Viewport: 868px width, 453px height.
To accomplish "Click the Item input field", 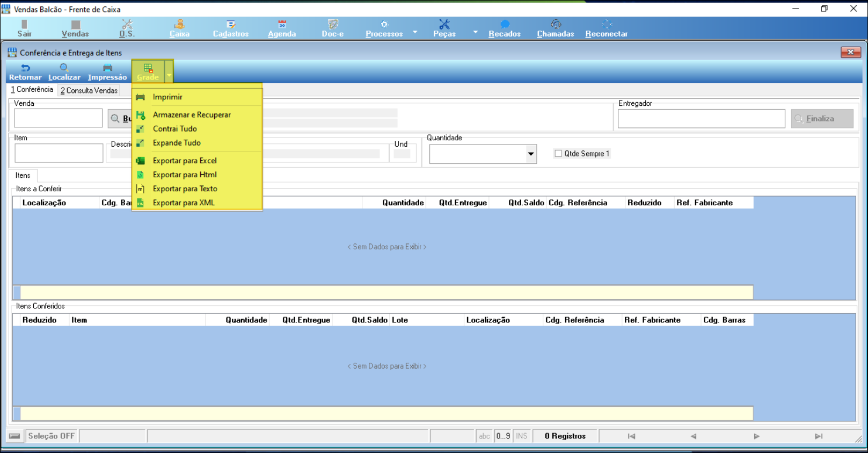I will (59, 153).
